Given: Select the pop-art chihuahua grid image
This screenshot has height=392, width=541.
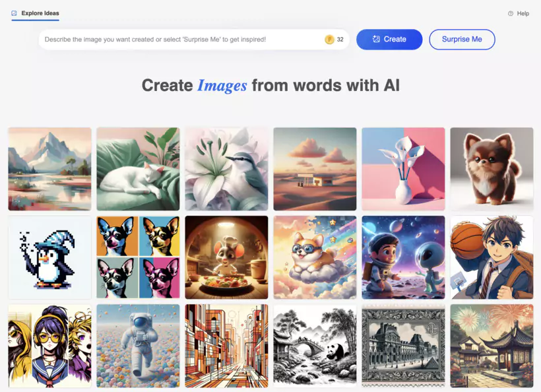Looking at the screenshot, I should 138,257.
